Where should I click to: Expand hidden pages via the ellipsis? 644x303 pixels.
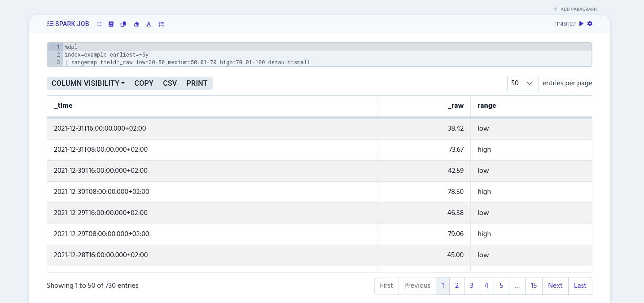[x=517, y=286]
